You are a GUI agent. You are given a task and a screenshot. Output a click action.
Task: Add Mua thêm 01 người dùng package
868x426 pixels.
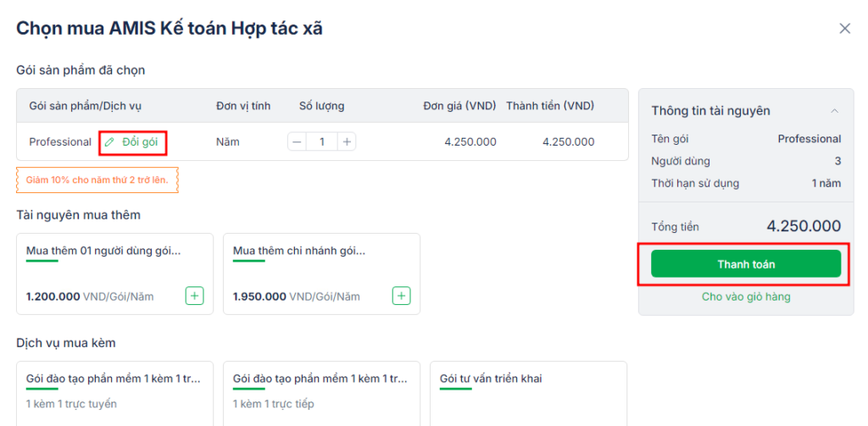click(194, 296)
